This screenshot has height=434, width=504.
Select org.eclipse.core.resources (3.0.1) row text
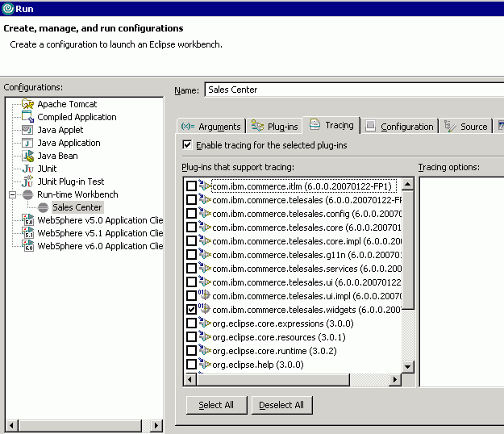coord(279,337)
